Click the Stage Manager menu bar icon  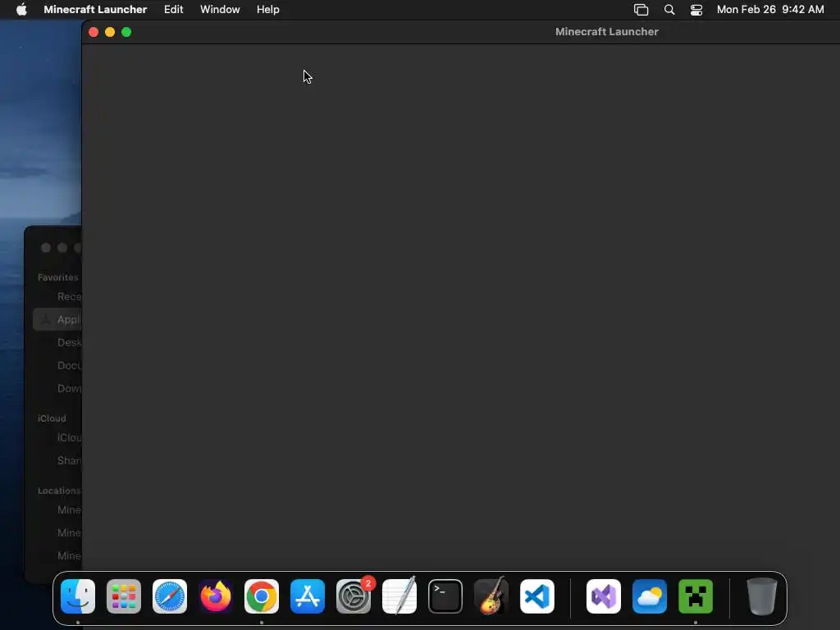point(641,10)
